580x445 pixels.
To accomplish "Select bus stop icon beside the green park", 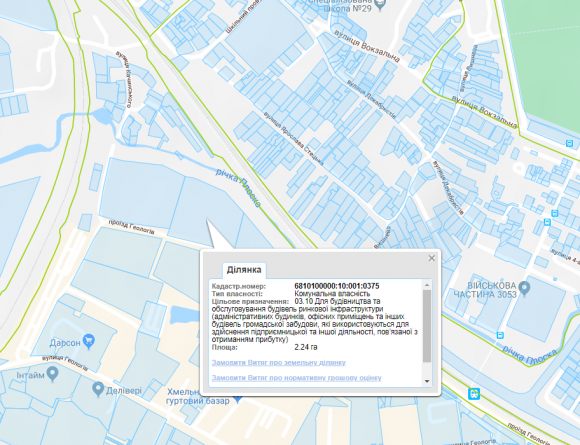I will pos(569,143).
